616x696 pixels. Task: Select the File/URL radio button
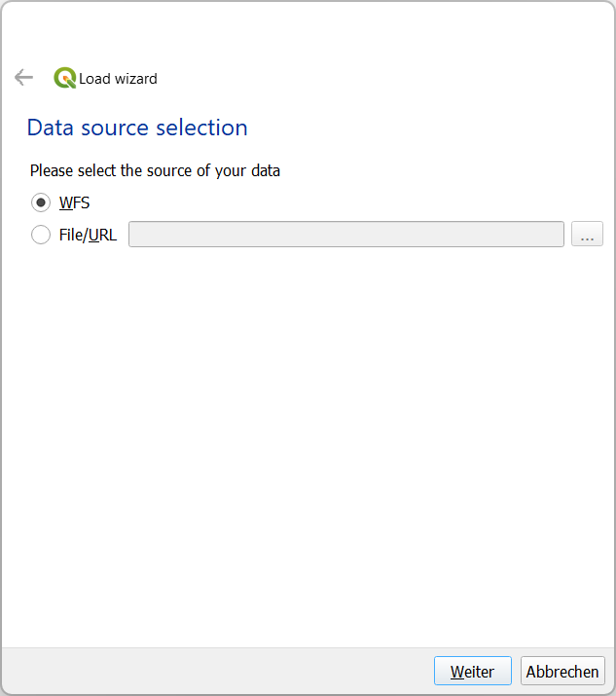[x=41, y=235]
